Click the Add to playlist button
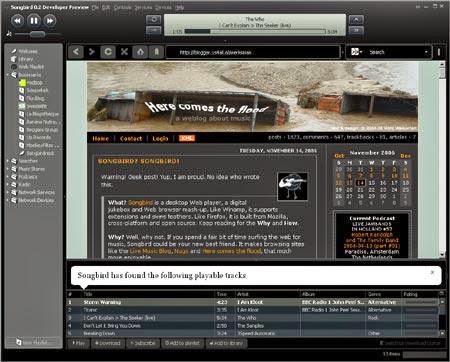The width and height of the screenshot is (450, 362). [182, 343]
